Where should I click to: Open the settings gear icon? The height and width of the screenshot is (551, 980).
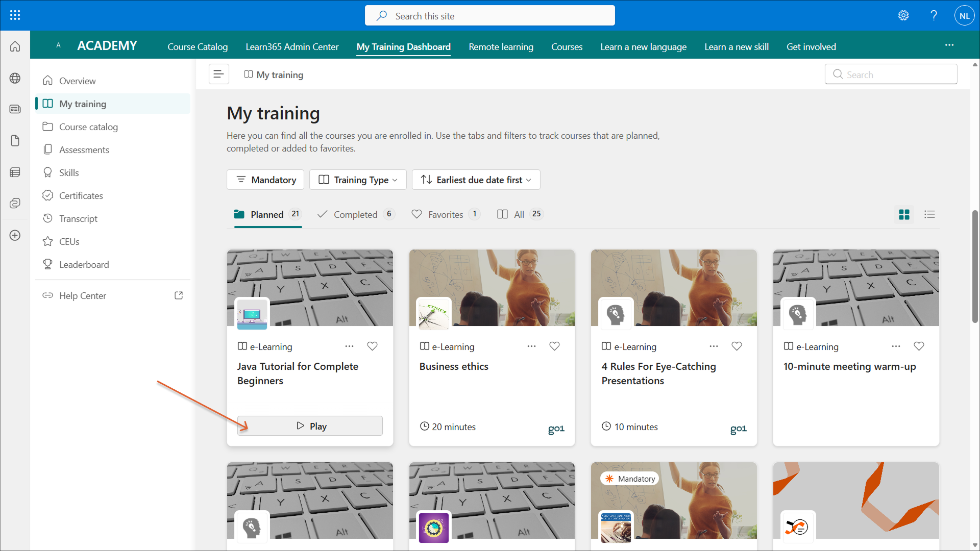[903, 15]
